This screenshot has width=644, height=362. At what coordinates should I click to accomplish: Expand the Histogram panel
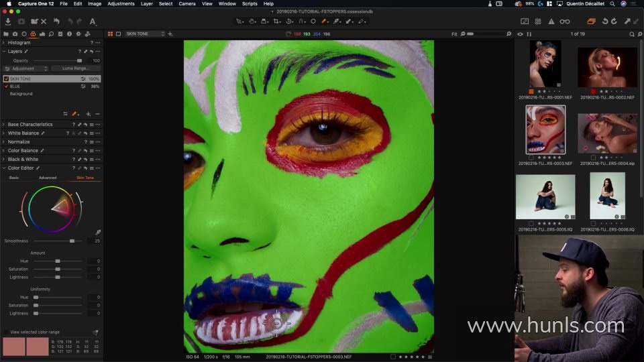click(3, 43)
